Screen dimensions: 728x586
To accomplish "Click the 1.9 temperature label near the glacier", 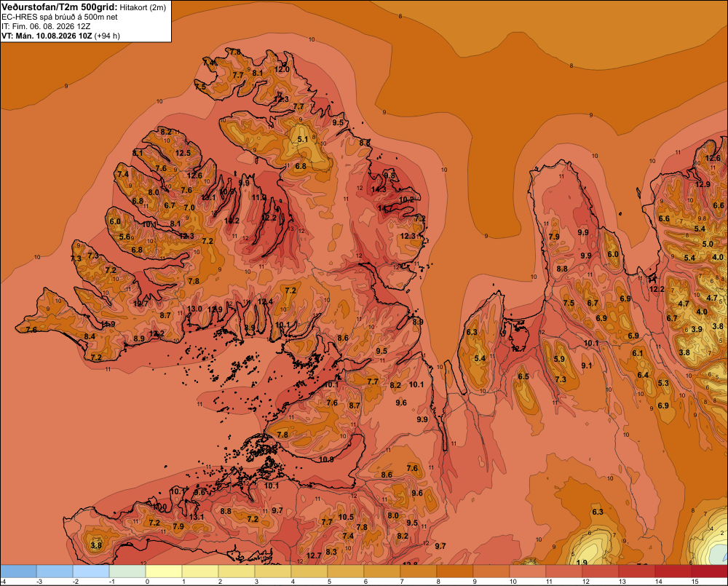I will [581, 563].
